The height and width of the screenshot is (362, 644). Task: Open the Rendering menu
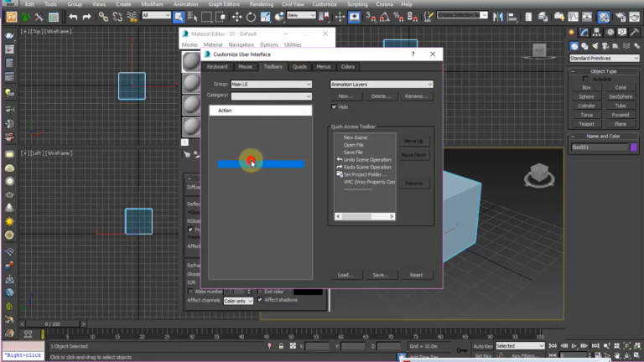tap(262, 4)
